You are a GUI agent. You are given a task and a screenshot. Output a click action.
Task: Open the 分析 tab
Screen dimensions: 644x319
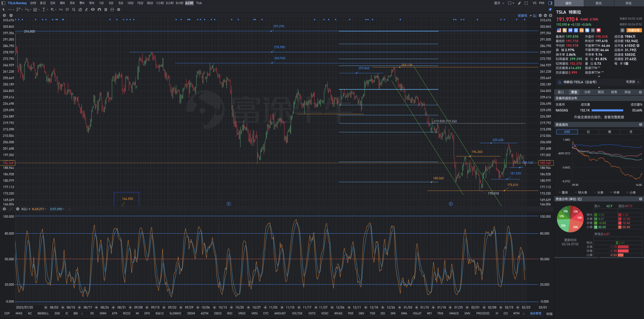pos(587,92)
